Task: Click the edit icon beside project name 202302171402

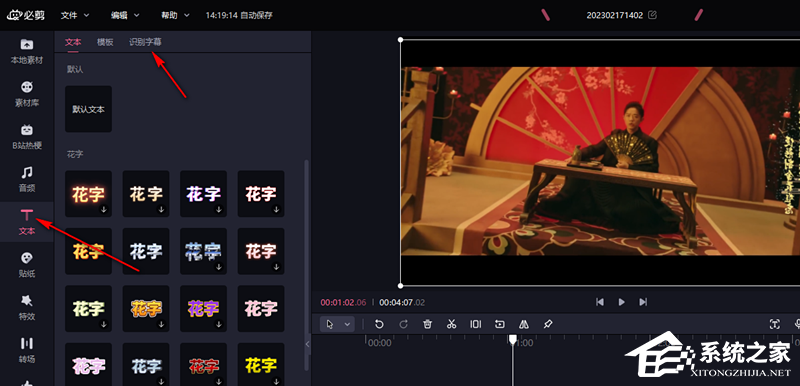Action: coord(652,15)
